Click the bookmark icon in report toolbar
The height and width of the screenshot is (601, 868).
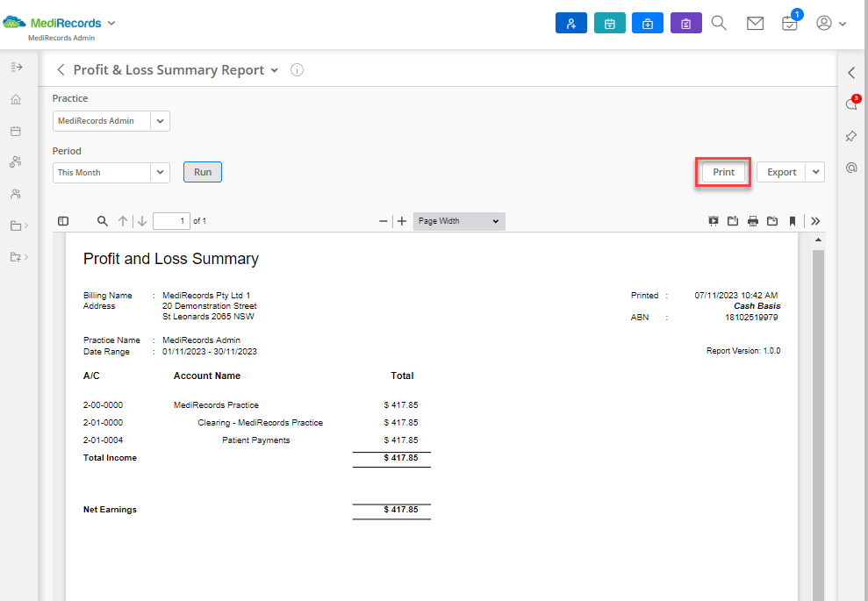coord(793,221)
